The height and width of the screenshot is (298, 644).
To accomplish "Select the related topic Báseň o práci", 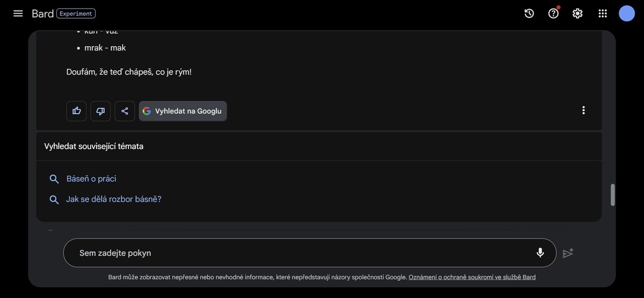I will [91, 179].
